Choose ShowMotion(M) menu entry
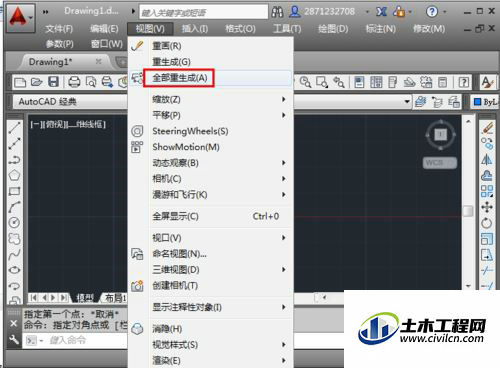 [211, 147]
